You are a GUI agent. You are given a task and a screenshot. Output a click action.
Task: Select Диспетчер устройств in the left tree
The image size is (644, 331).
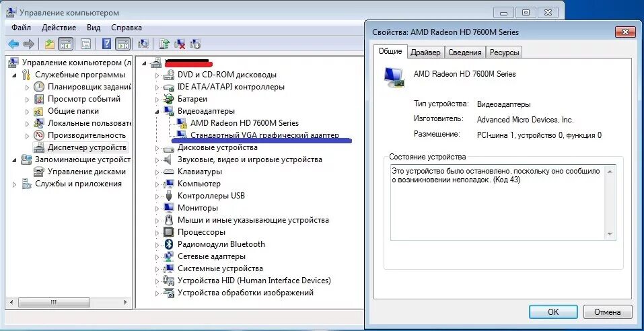[87, 147]
